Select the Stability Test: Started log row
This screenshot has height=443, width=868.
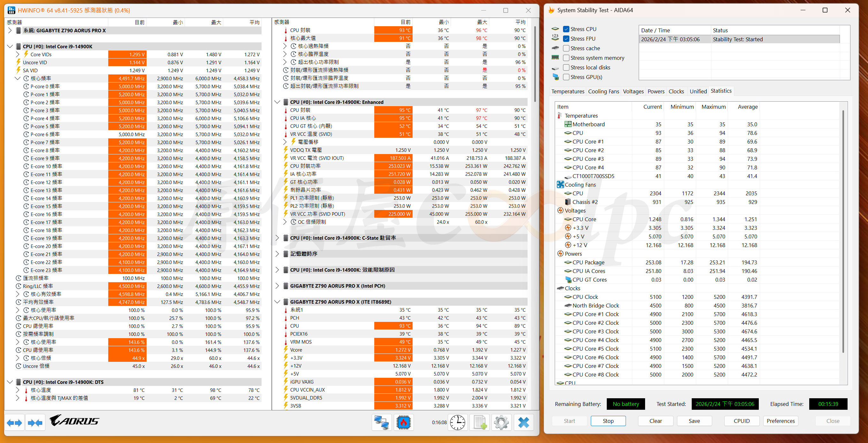pos(739,39)
